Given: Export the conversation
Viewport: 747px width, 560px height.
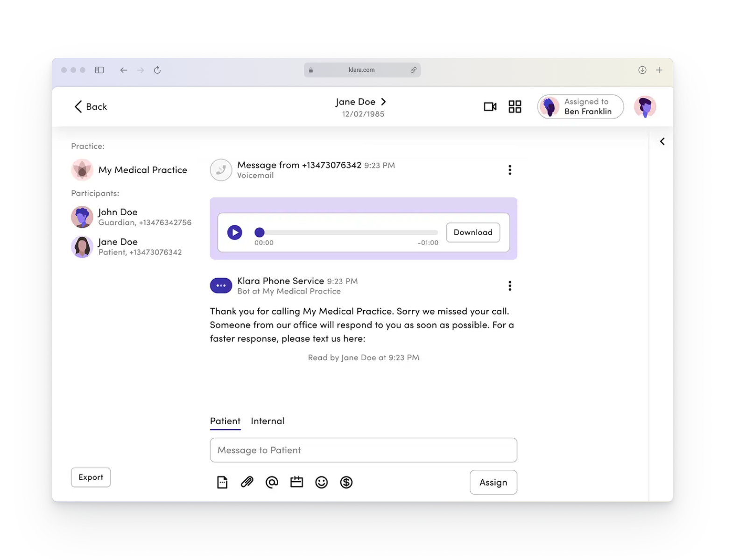Looking at the screenshot, I should tap(91, 477).
